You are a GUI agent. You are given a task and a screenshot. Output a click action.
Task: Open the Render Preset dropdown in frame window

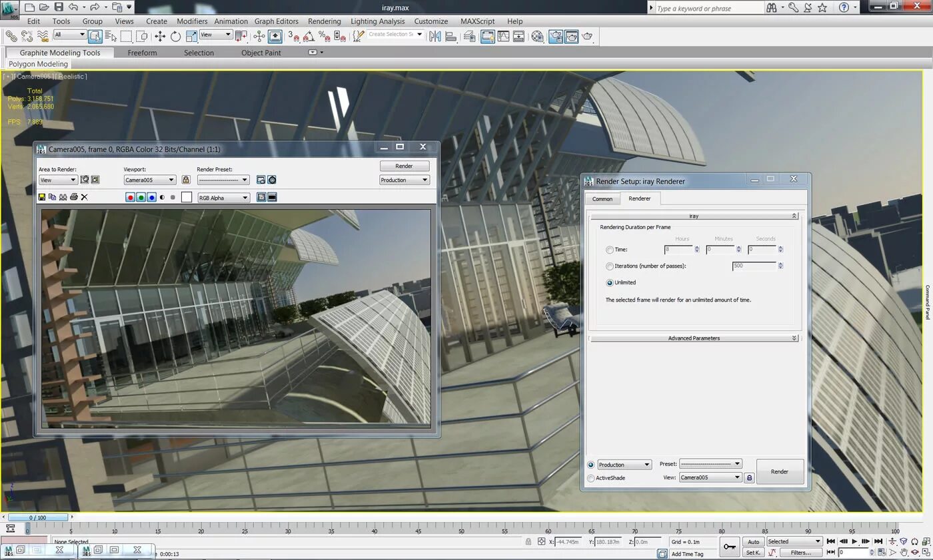point(223,180)
